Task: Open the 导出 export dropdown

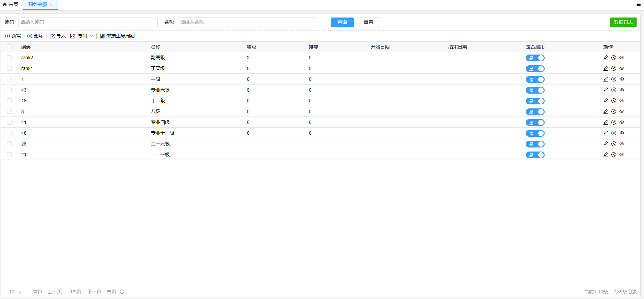Action: pos(82,36)
